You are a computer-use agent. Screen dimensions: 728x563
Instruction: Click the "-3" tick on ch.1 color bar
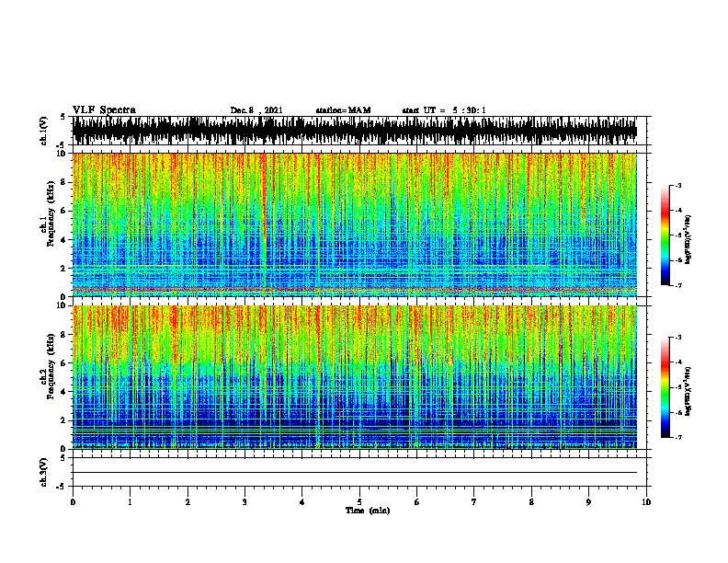point(678,185)
